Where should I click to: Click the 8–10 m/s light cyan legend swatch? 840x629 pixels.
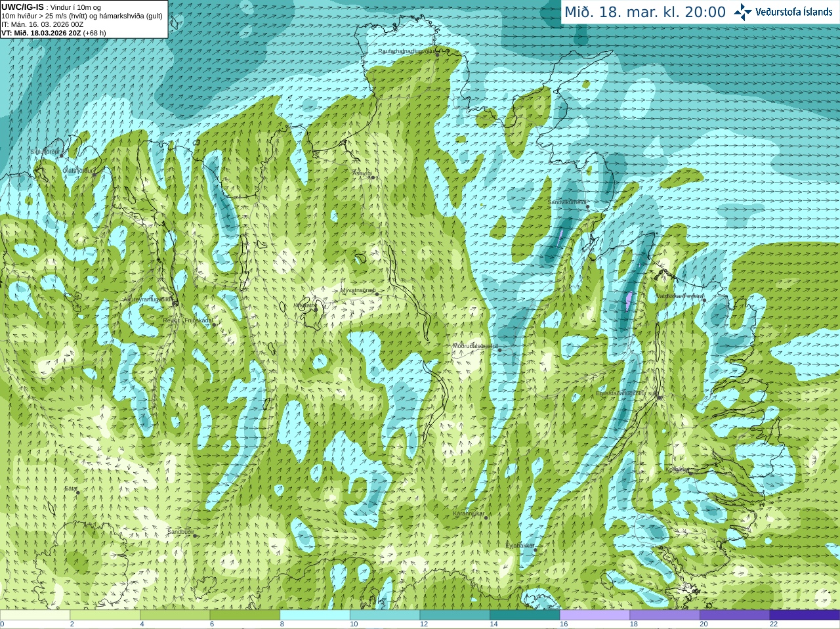[315, 615]
